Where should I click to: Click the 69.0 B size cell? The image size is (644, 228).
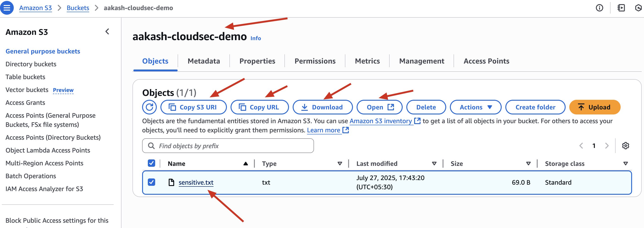click(521, 182)
